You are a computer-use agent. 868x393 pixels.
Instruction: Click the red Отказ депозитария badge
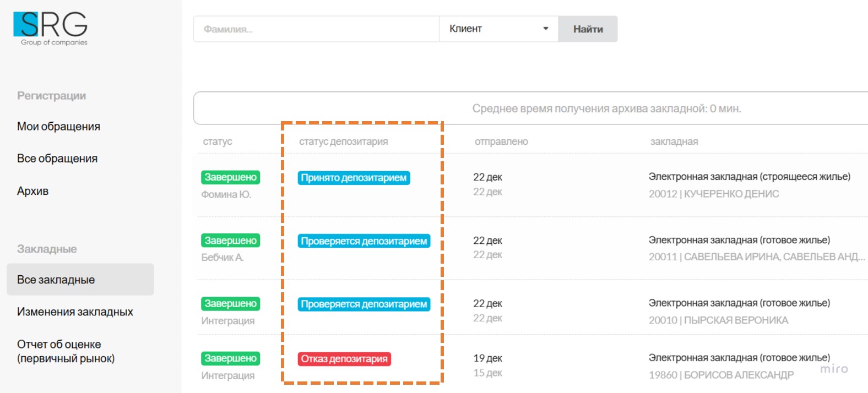[344, 359]
